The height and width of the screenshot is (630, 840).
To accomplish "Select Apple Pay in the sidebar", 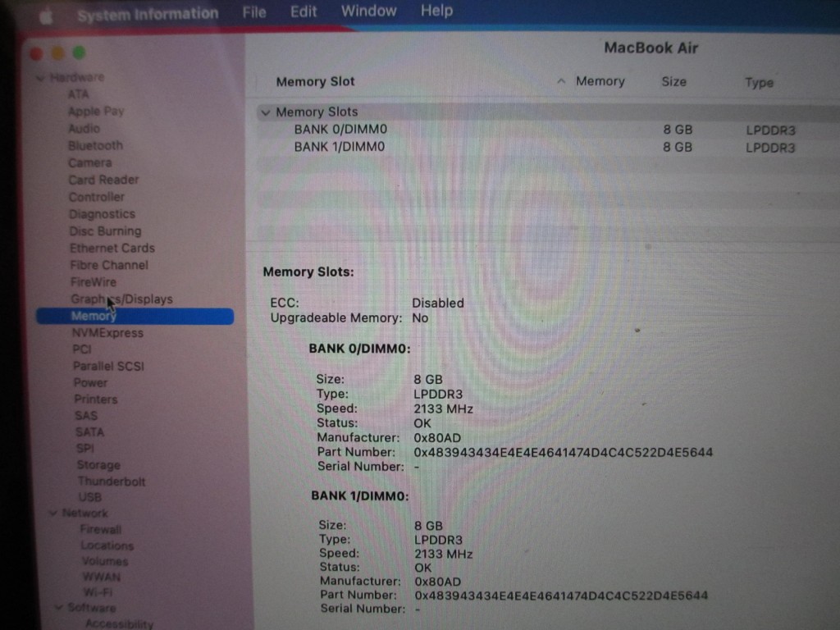I will click(x=96, y=112).
